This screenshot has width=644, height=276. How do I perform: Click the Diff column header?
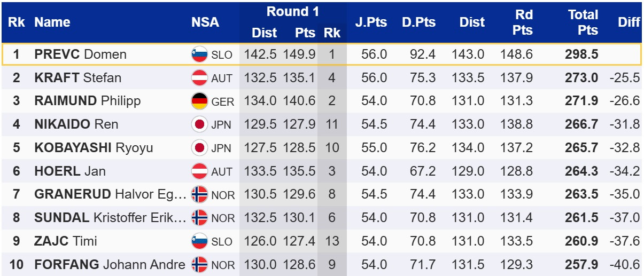click(629, 22)
